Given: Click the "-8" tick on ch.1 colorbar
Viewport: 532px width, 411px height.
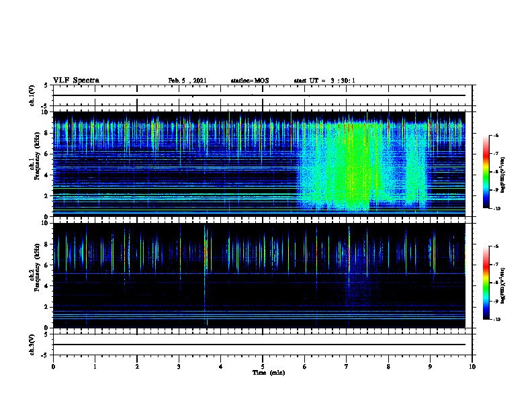Looking at the screenshot, I should coord(495,172).
